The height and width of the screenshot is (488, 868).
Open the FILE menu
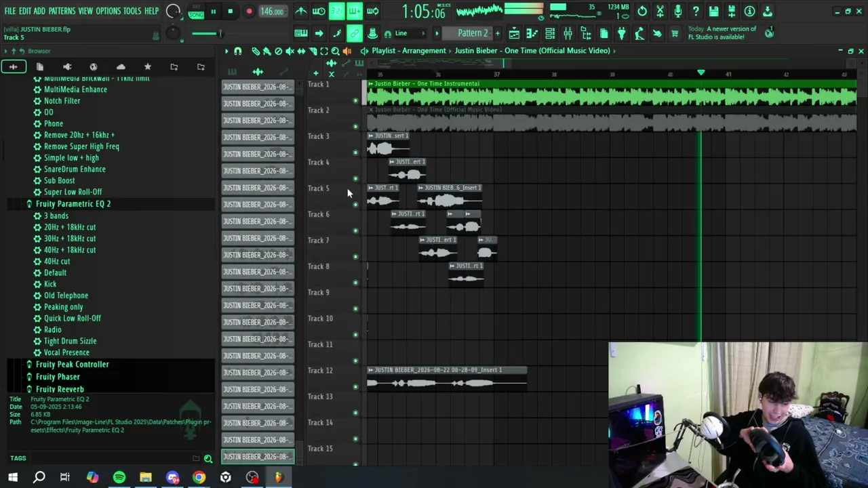[9, 12]
